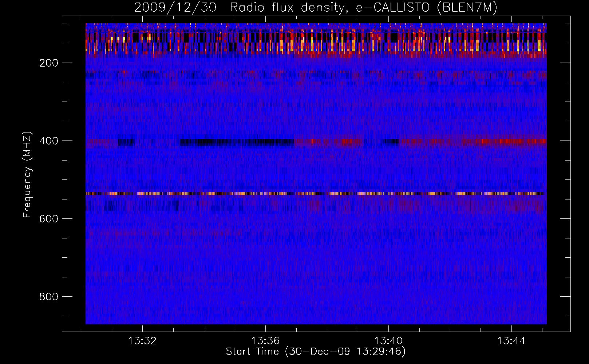Click the short dark segment at 400 MHz near 13:40

tap(391, 141)
